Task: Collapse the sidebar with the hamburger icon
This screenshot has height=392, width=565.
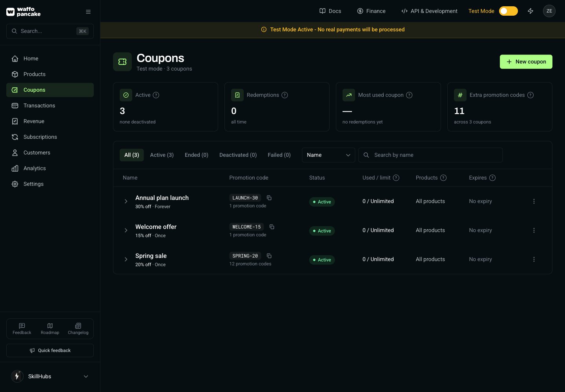Action: click(x=88, y=12)
